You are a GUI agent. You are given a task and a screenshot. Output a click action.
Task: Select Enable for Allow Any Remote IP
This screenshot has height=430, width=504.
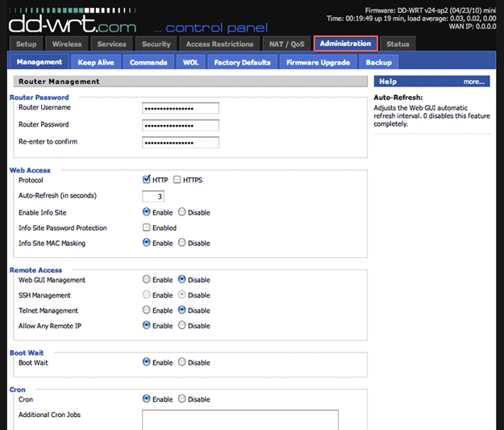(x=146, y=325)
